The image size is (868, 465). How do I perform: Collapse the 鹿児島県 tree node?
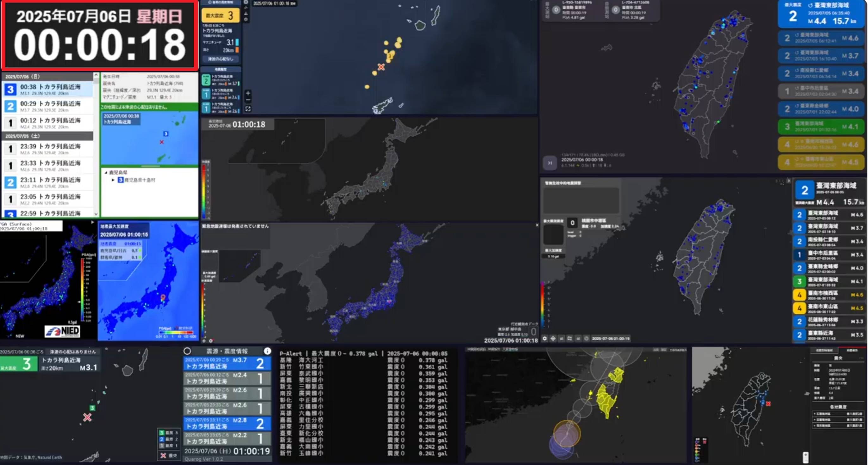pyautogui.click(x=106, y=172)
